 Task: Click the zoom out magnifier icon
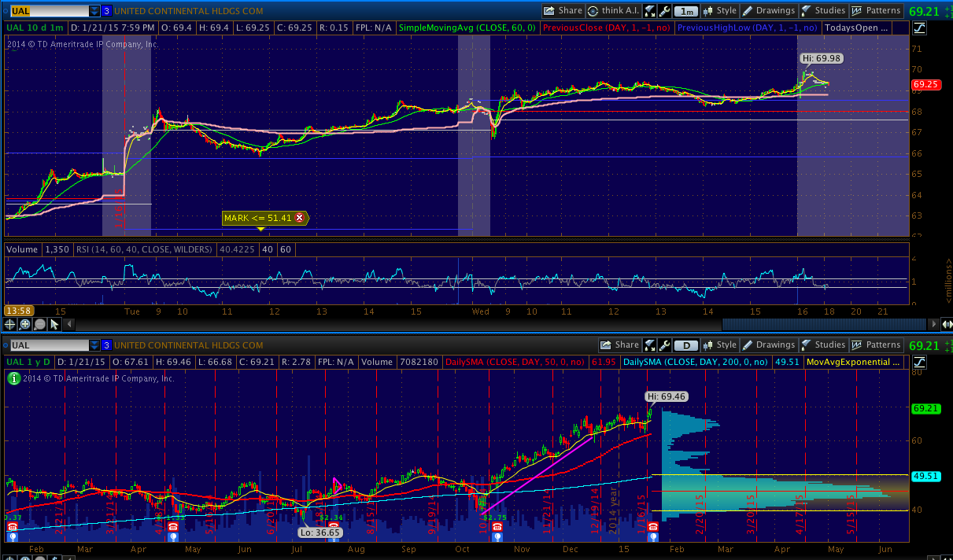point(39,324)
